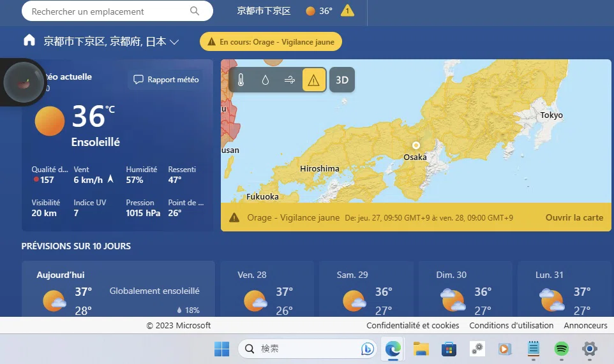Click the Visibilité 20 km value
This screenshot has width=614, height=364.
[44, 213]
